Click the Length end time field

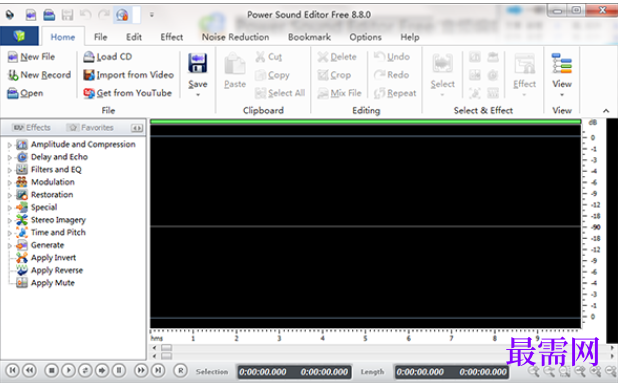click(x=483, y=372)
